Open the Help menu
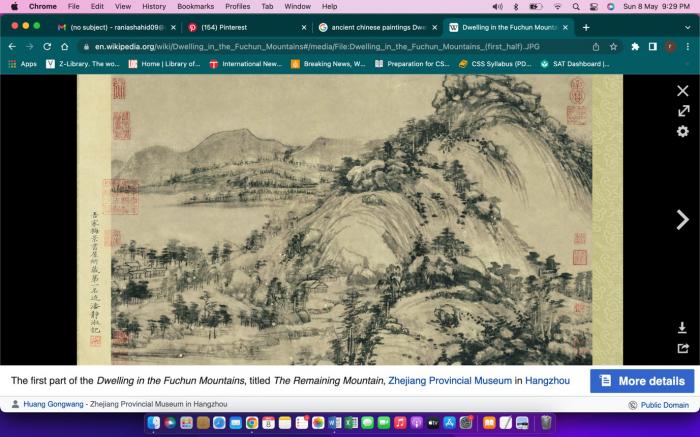 329,6
